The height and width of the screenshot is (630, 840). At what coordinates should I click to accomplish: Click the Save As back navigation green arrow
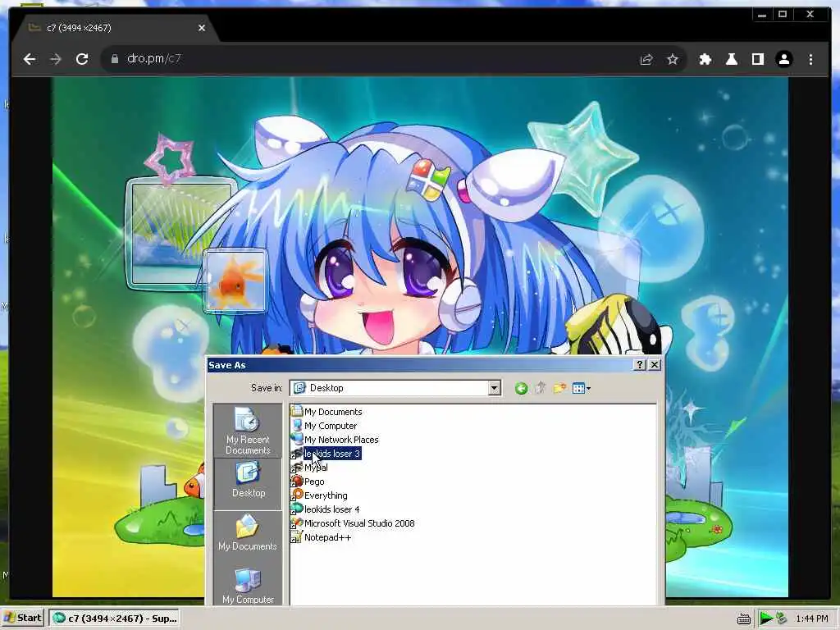(x=521, y=388)
